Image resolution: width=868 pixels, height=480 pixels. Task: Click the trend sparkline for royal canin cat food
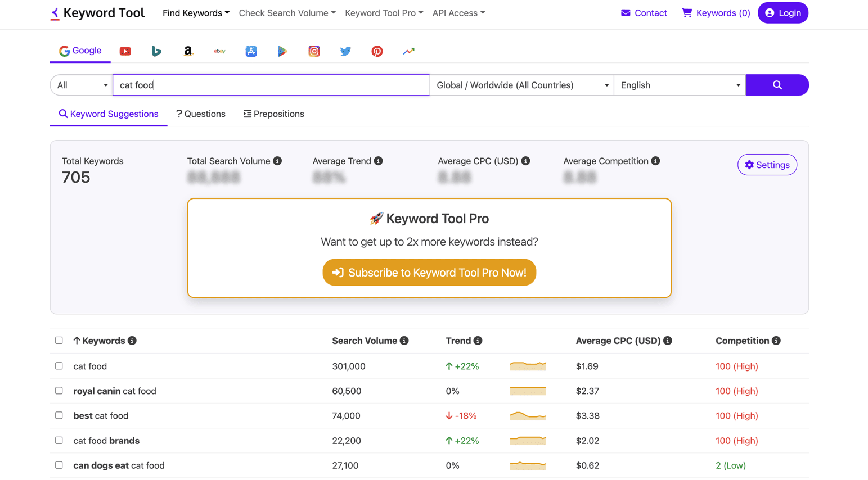click(528, 391)
